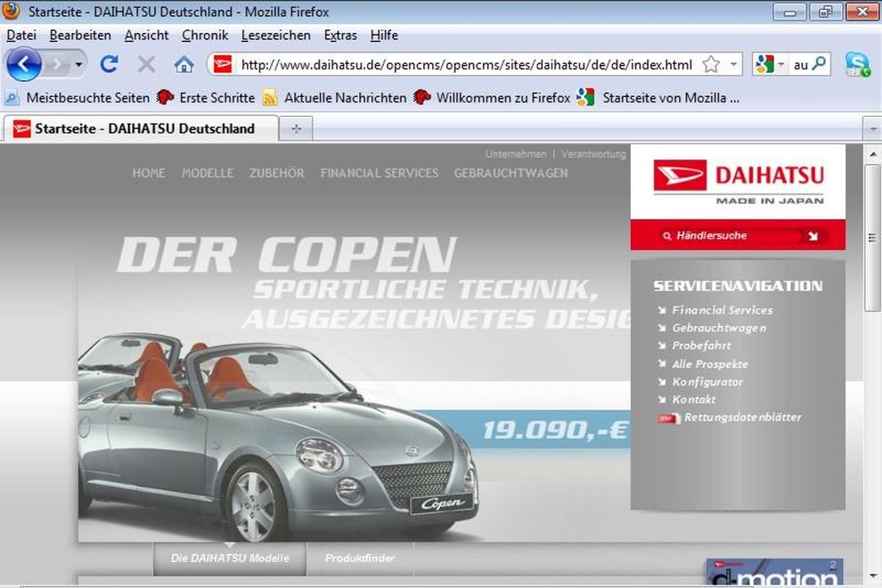Open the Konfigurator service link
Viewport: 882px width, 588px height.
(x=707, y=381)
